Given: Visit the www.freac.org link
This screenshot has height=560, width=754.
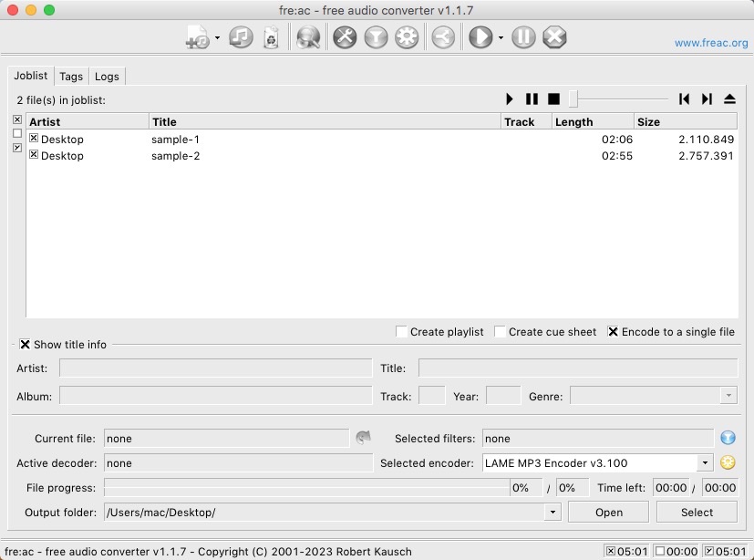Looking at the screenshot, I should pos(710,43).
